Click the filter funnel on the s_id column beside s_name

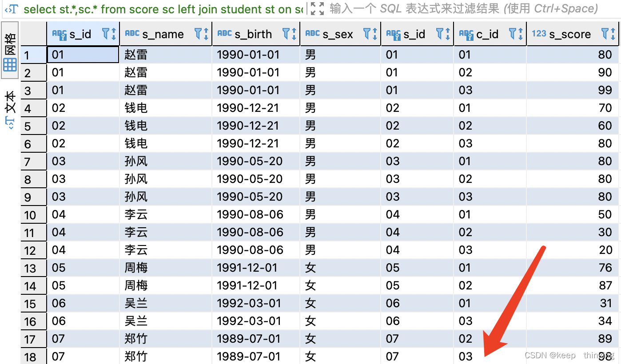coord(105,34)
